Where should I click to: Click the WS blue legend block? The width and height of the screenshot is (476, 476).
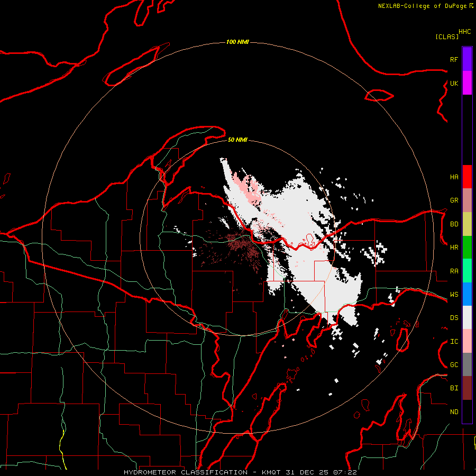(467, 294)
